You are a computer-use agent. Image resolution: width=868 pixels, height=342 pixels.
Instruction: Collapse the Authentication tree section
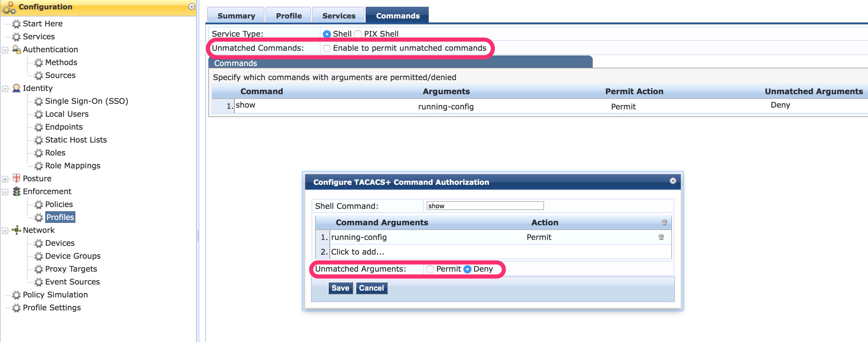pos(5,49)
